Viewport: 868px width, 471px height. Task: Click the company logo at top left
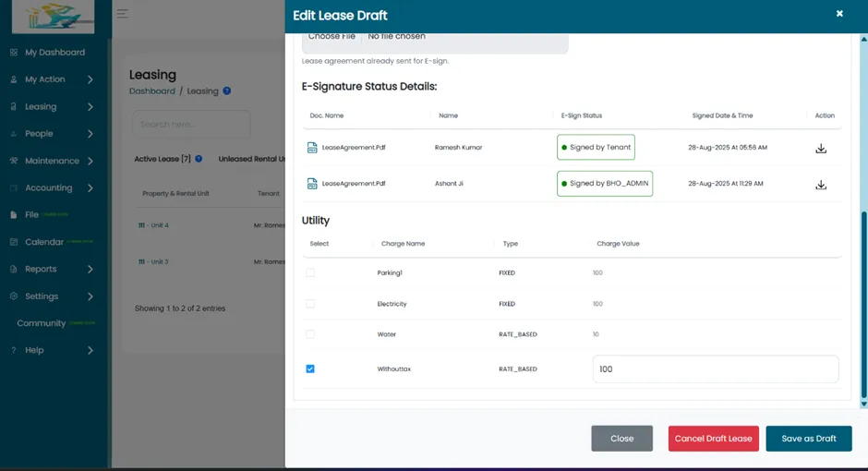tap(54, 17)
